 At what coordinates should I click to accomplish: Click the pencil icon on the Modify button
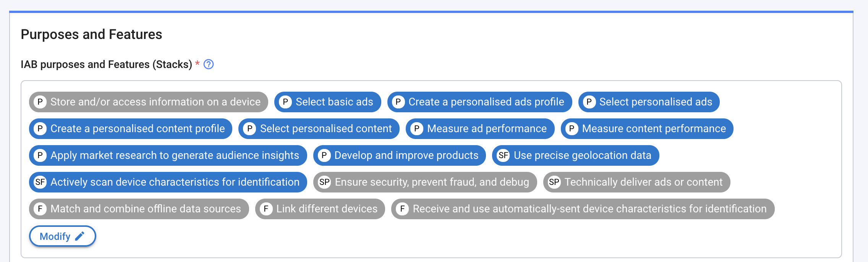point(80,236)
